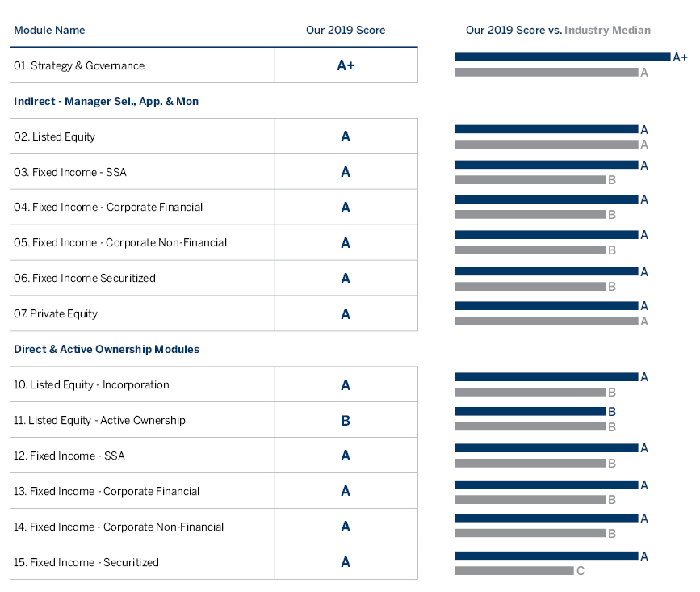Select the 02. Listed Equity row label
The width and height of the screenshot is (700, 592).
54,136
